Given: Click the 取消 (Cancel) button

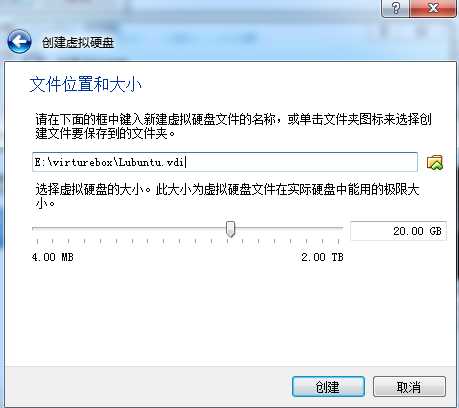Looking at the screenshot, I should point(409,387).
